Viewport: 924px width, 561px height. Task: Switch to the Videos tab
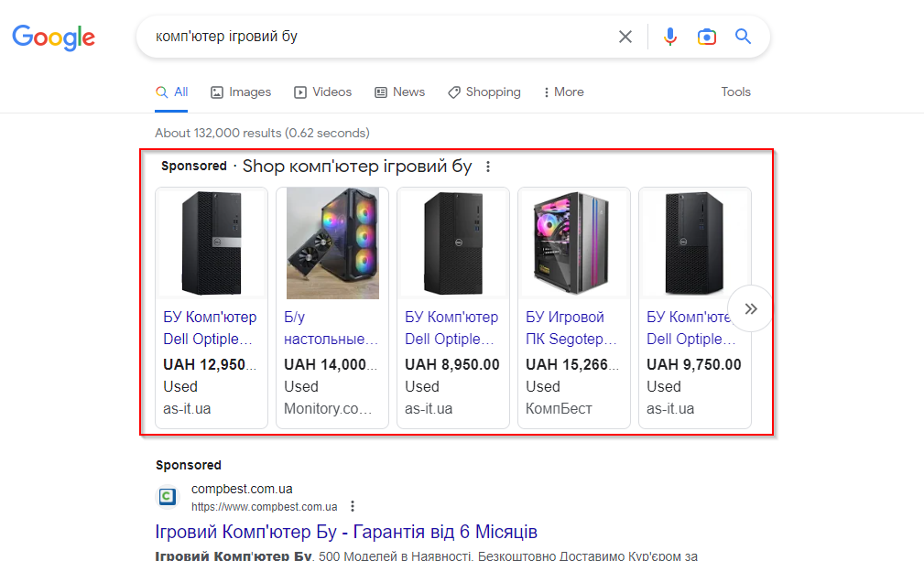322,92
